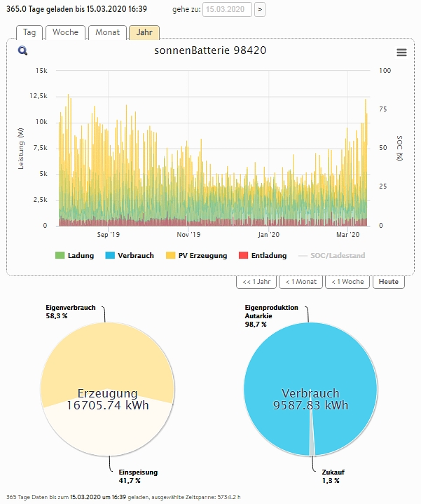Toggle the Entladung legend entry
Screen dimensions: 421x504
(263, 256)
